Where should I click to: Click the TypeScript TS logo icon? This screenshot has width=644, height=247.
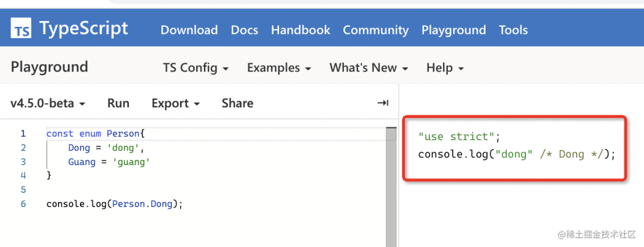point(21,29)
